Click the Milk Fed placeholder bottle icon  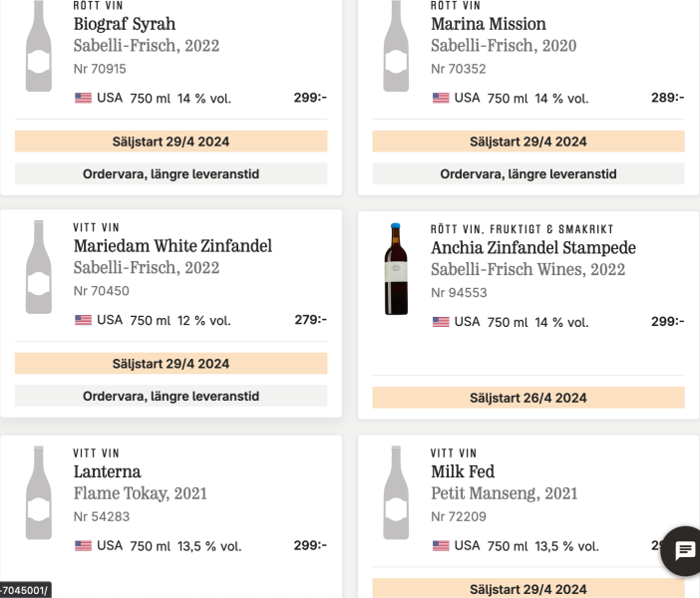(x=396, y=492)
